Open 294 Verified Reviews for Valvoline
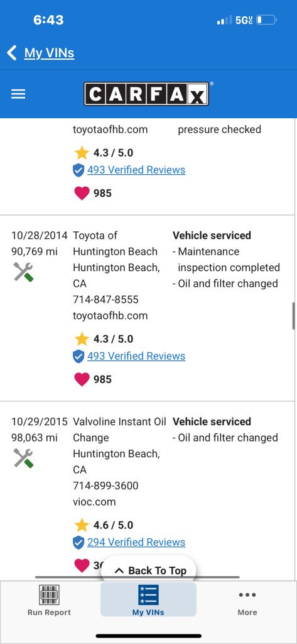The width and height of the screenshot is (297, 644). tap(136, 542)
